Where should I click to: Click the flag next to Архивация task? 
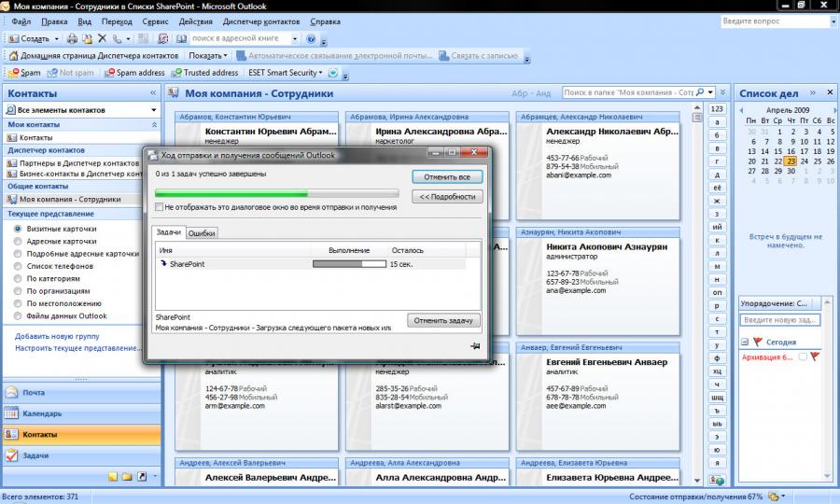click(815, 357)
